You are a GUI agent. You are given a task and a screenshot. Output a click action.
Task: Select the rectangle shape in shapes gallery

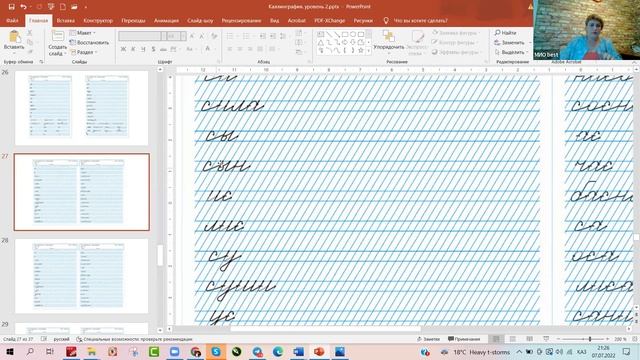coord(345,34)
